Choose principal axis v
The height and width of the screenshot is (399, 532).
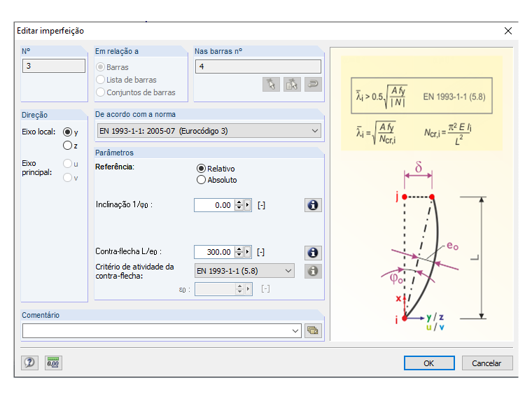pos(67,178)
